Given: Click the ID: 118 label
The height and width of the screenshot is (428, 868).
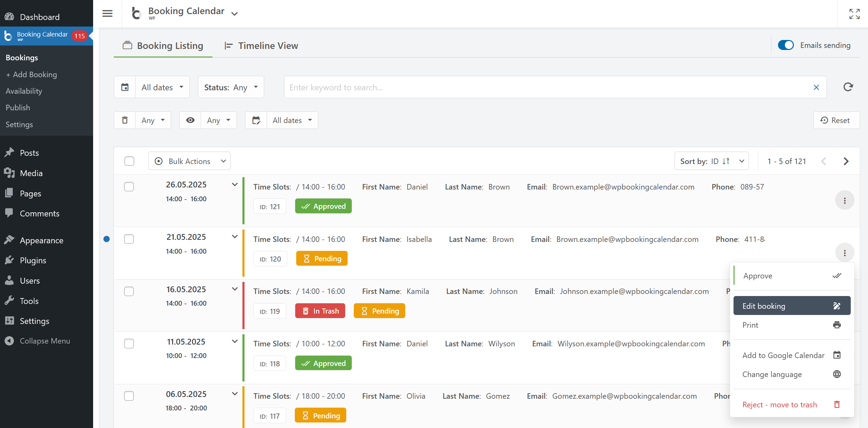Looking at the screenshot, I should (x=270, y=364).
